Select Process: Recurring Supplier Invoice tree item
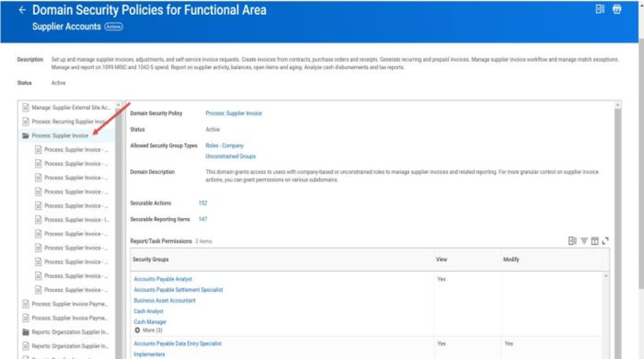 click(69, 122)
